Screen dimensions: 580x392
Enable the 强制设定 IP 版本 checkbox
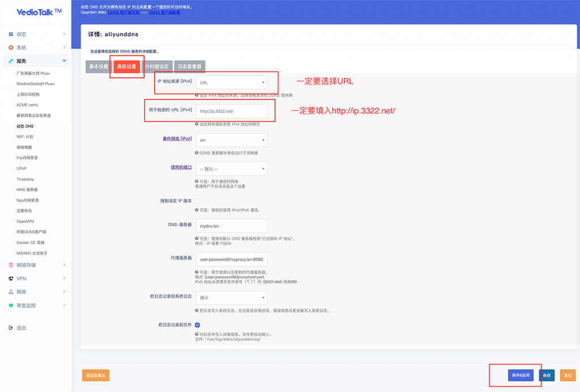click(197, 201)
